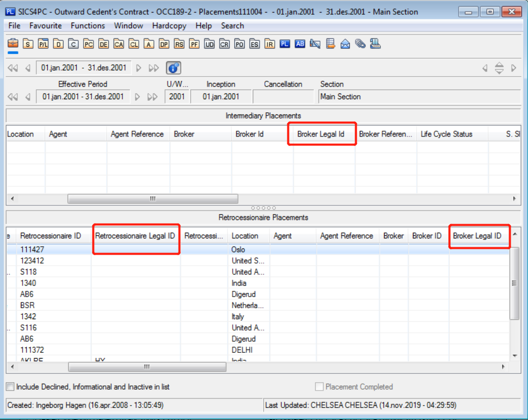The image size is (528, 420).
Task: Open the Functions menu
Action: click(x=88, y=26)
